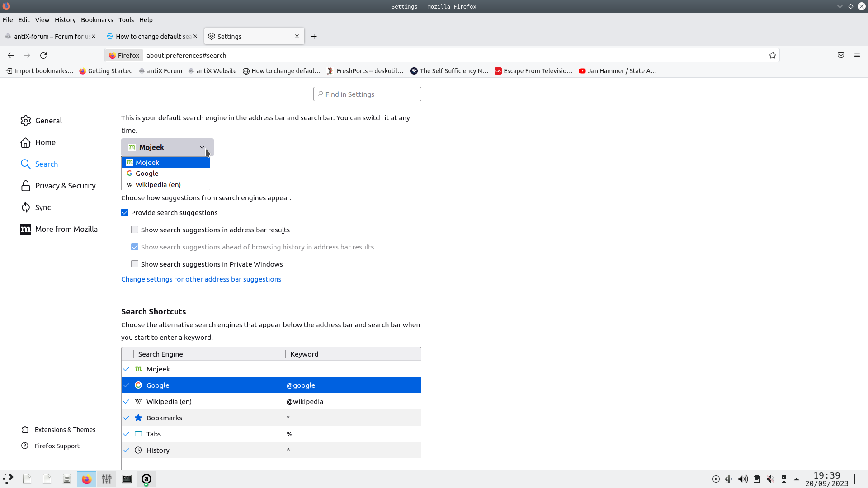The image size is (868, 488).
Task: Choose Wikipedia (en) in dropdown list
Action: 165,184
